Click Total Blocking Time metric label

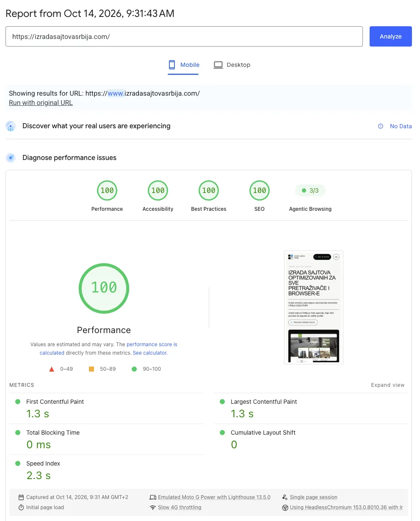point(53,433)
